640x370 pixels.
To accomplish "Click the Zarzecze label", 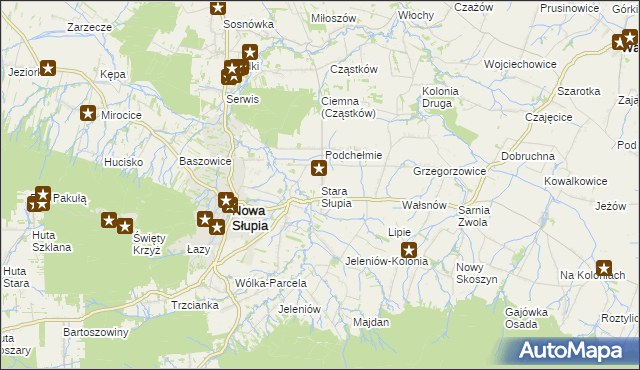I will click(89, 27).
